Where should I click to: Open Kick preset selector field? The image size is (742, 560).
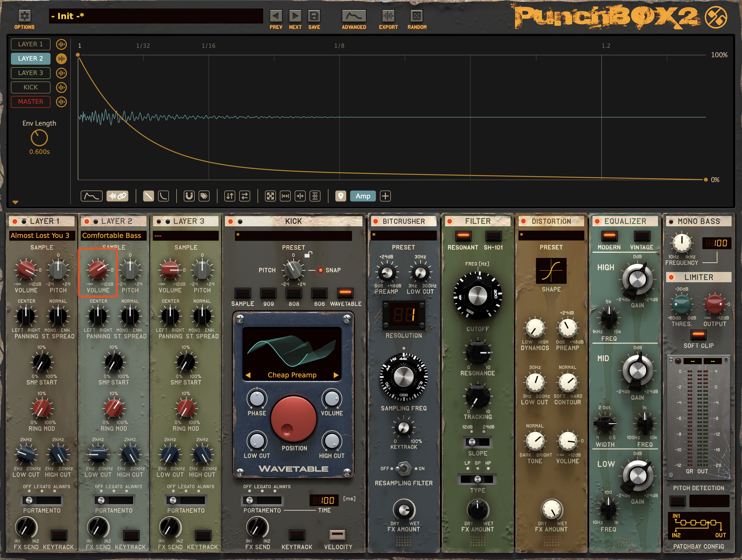[x=294, y=235]
